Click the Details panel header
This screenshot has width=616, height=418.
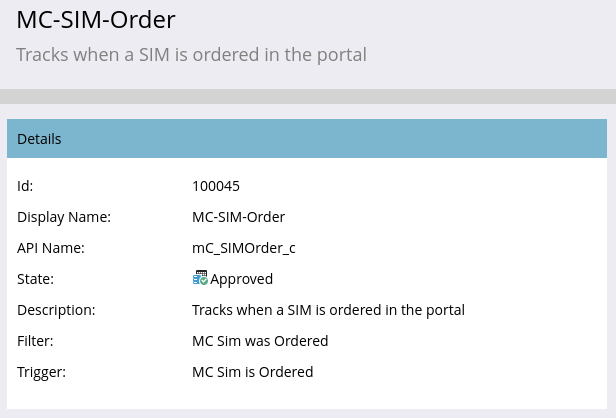point(307,139)
